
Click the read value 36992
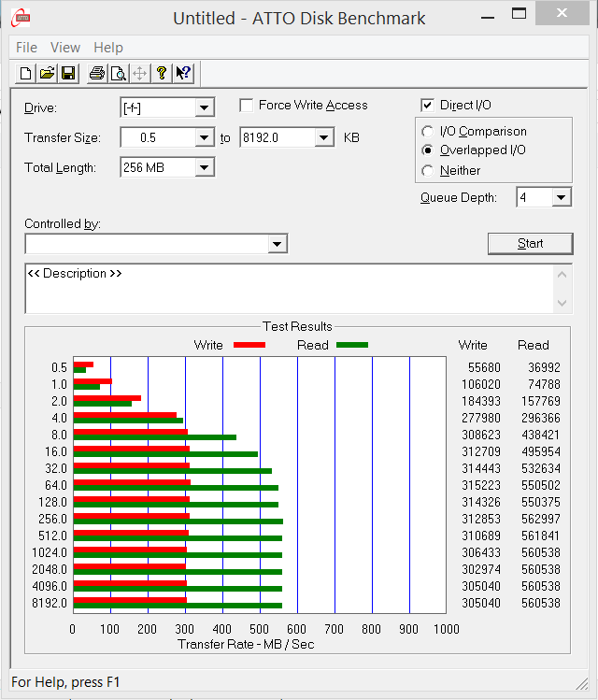(x=544, y=367)
